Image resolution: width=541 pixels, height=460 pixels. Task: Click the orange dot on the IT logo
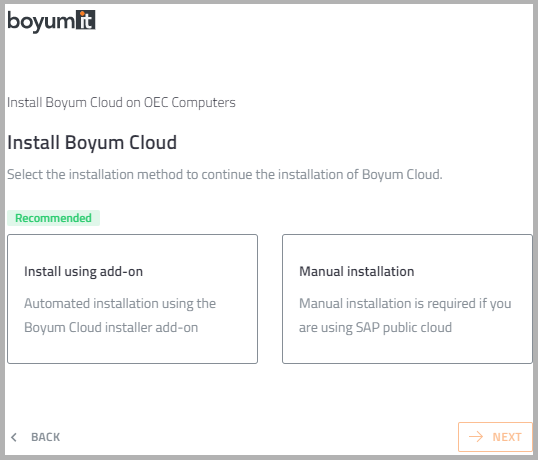[82, 14]
